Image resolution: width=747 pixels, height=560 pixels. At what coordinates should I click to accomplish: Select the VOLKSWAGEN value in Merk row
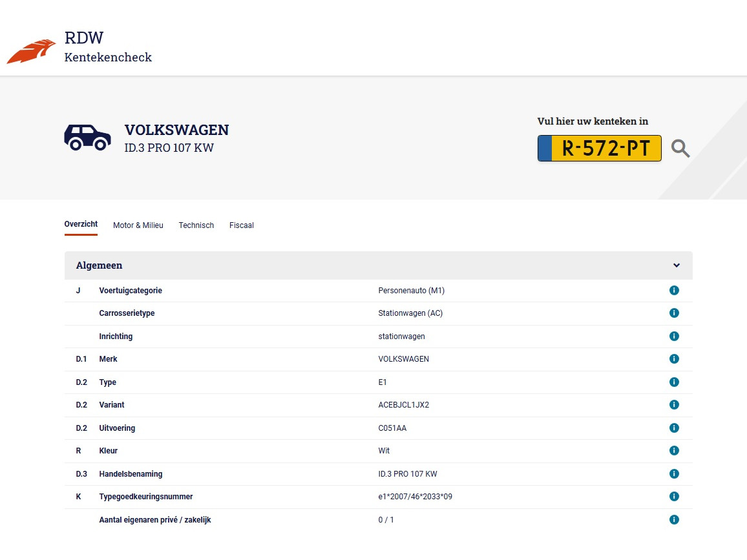[403, 359]
